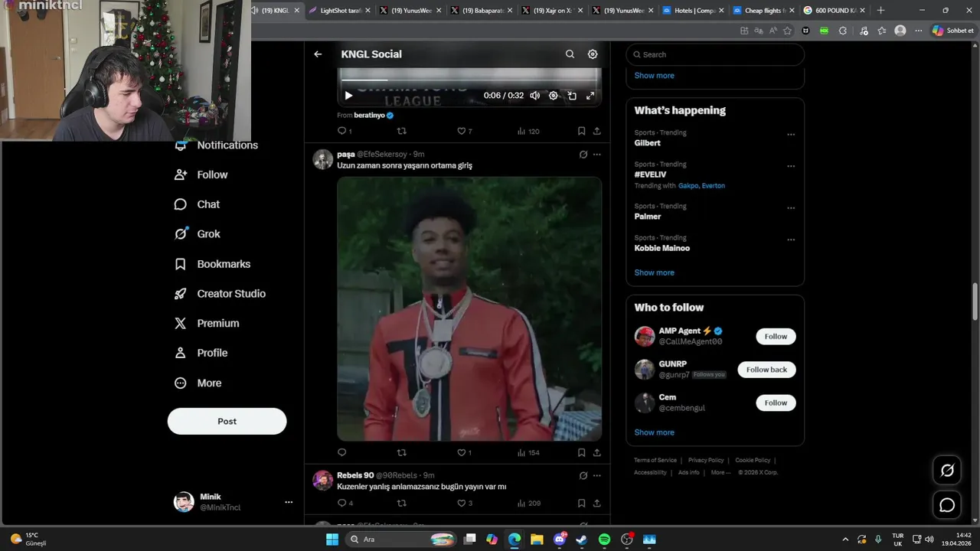Share the Rebels 90 post
This screenshot has width=980, height=551.
pos(596,503)
